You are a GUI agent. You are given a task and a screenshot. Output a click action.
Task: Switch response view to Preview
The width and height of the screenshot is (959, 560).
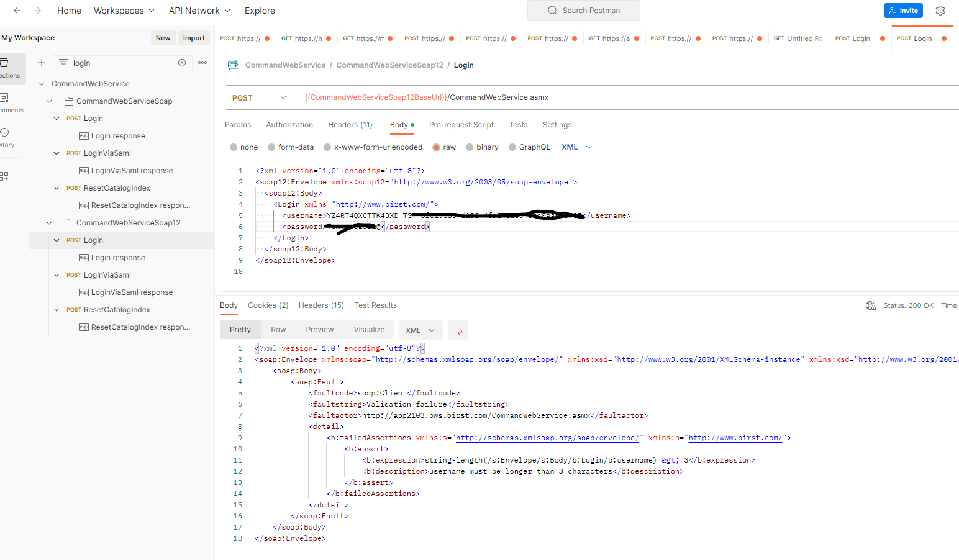320,330
